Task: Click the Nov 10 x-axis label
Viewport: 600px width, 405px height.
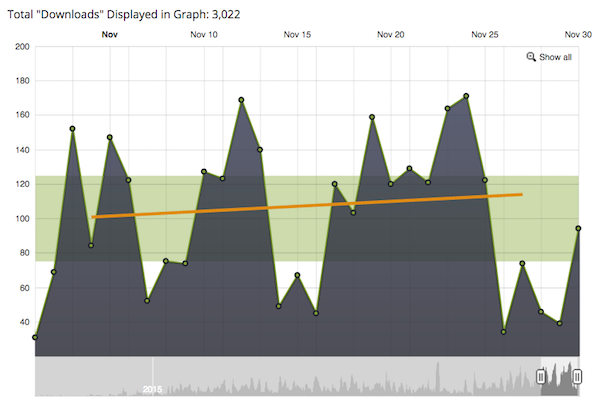Action: pos(204,34)
